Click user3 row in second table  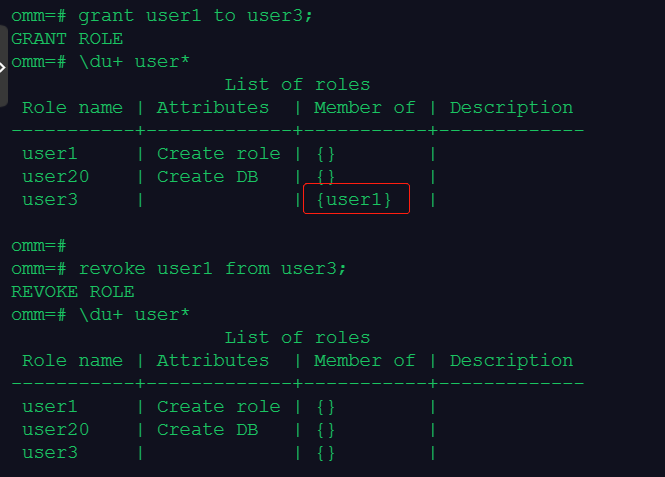pyautogui.click(x=50, y=453)
